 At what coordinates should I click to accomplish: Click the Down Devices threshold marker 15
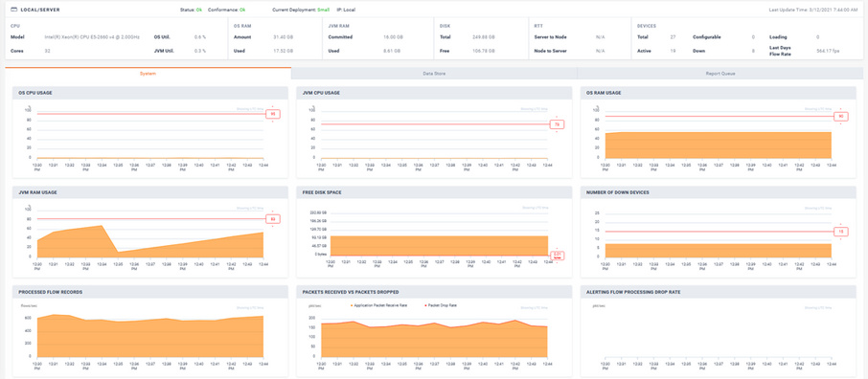pos(841,232)
